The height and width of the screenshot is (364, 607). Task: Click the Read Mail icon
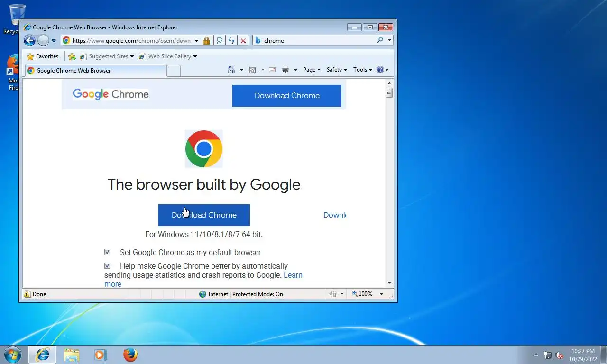272,70
